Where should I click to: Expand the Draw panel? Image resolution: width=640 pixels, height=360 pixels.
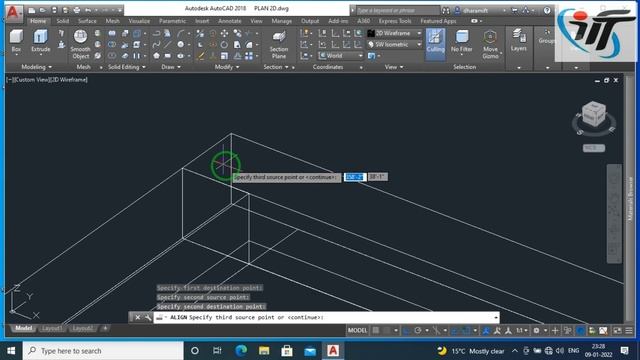click(x=171, y=67)
